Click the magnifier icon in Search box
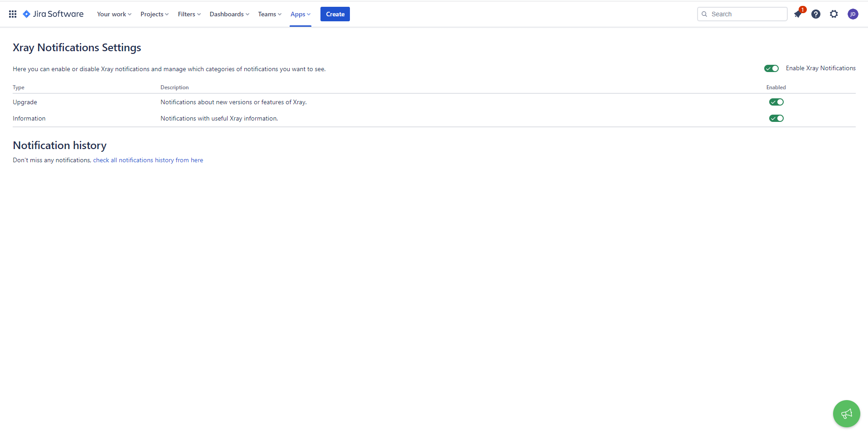 704,14
